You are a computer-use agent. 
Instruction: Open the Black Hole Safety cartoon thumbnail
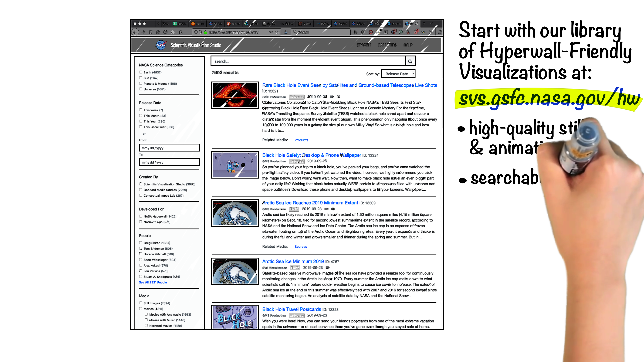click(x=235, y=165)
